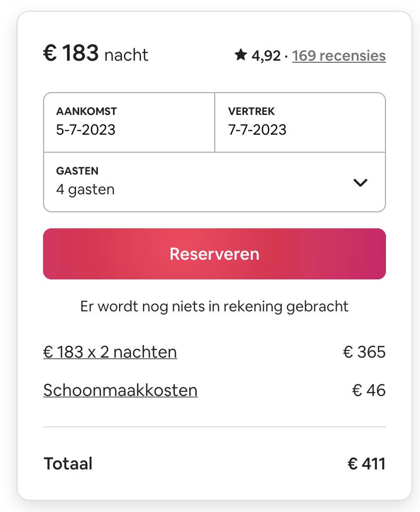Open the € 183 x 2 nachten breakdown
The height and width of the screenshot is (512, 420).
point(110,352)
